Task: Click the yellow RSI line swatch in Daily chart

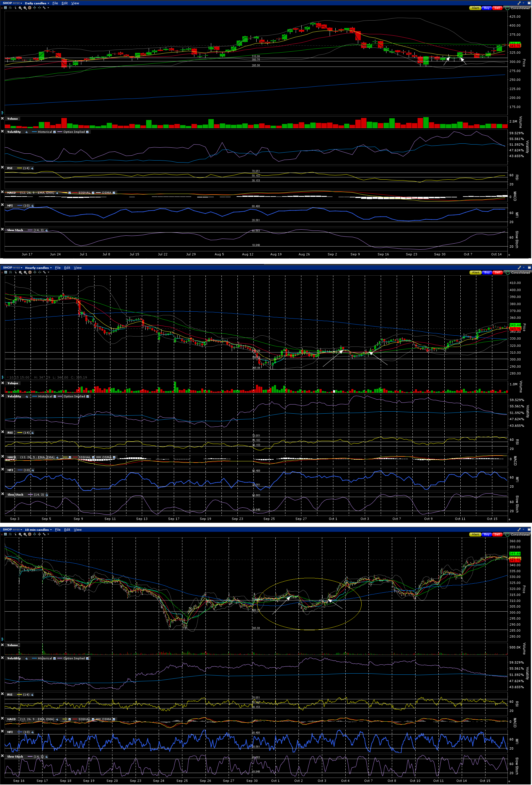Action: (19, 168)
